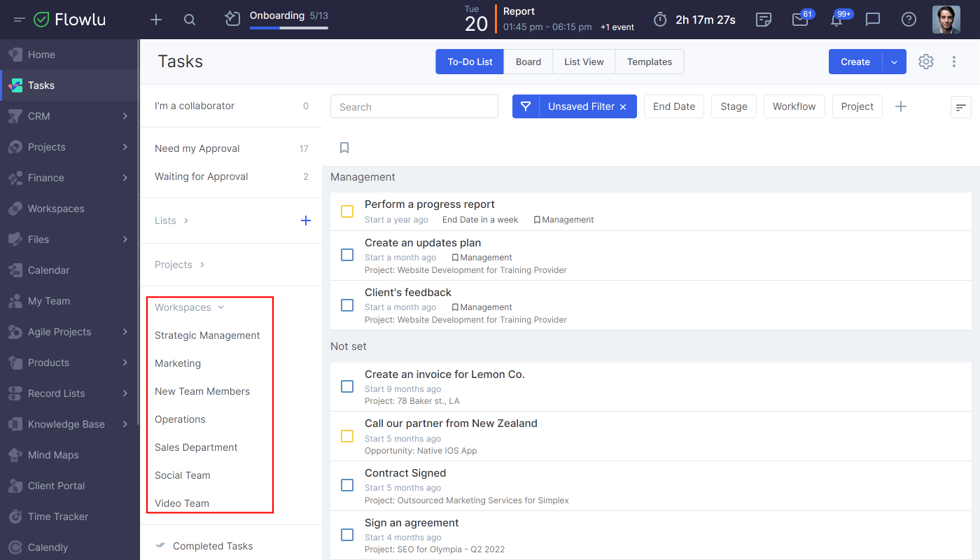Viewport: 980px width, 560px height.
Task: Expand Finance submenu in sidebar
Action: 125,178
